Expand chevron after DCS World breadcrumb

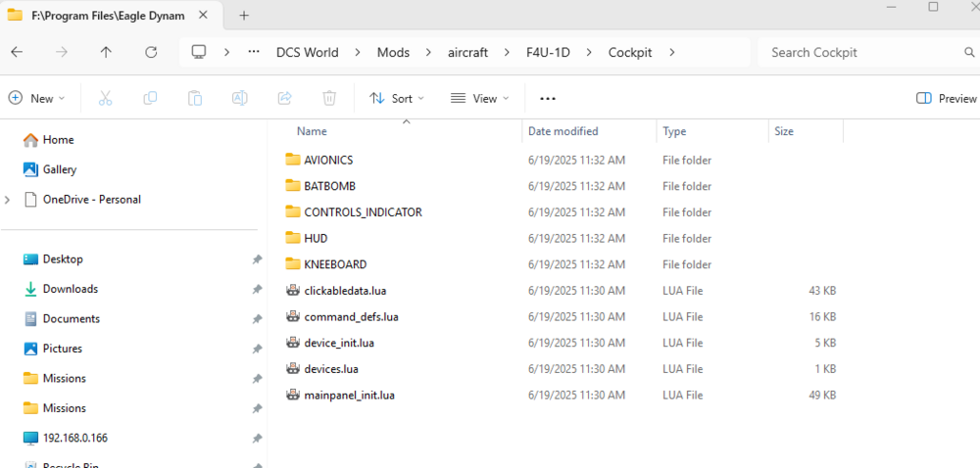click(358, 53)
